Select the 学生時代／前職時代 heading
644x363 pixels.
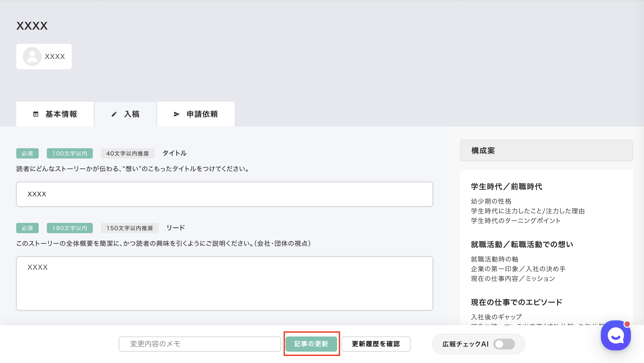[507, 187]
